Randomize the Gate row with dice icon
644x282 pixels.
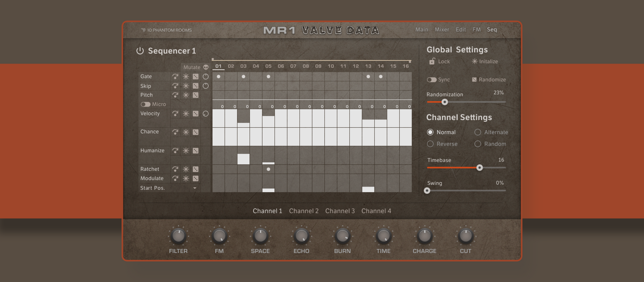click(x=195, y=77)
